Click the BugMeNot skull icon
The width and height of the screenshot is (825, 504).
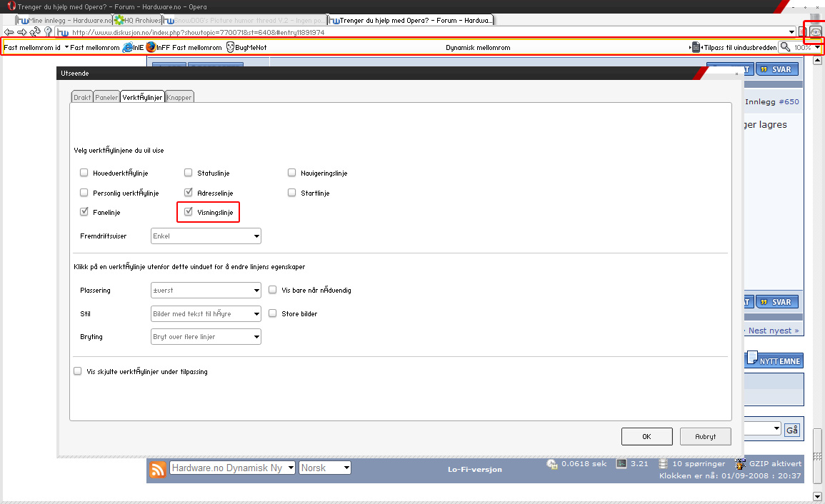230,47
